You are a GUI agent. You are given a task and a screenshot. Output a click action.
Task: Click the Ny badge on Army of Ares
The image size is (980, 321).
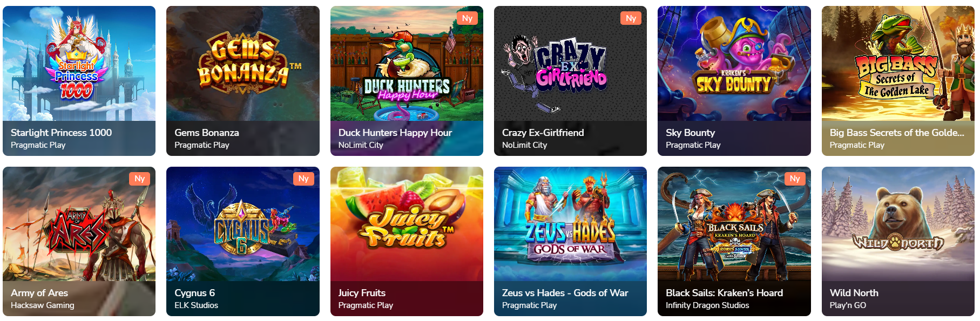click(x=139, y=179)
